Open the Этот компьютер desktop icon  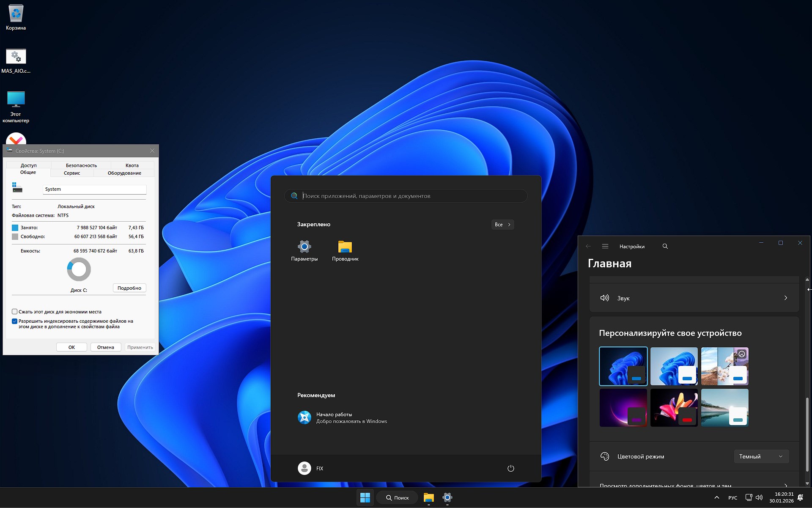(16, 99)
